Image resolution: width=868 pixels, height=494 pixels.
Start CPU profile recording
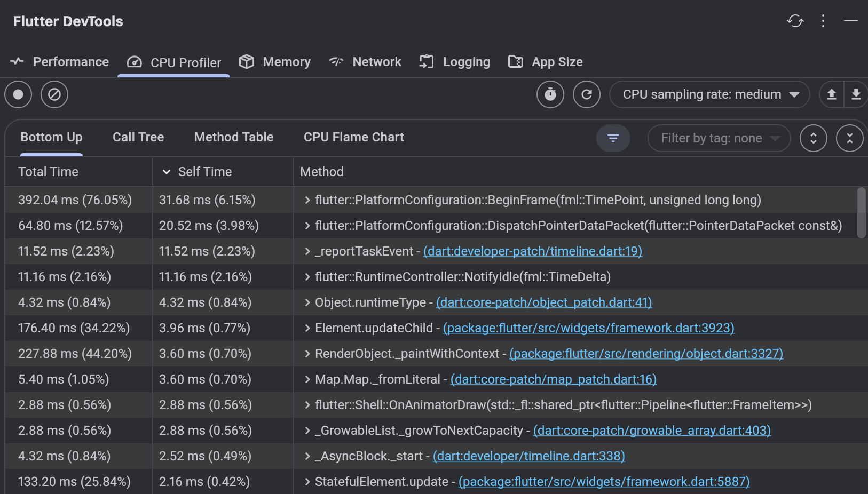[18, 94]
